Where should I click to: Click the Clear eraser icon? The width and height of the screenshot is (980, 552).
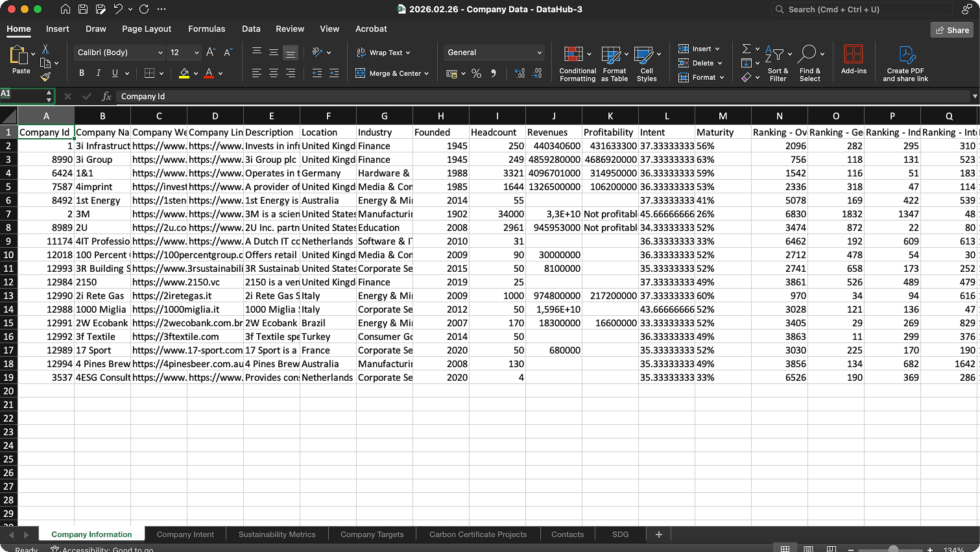click(747, 77)
